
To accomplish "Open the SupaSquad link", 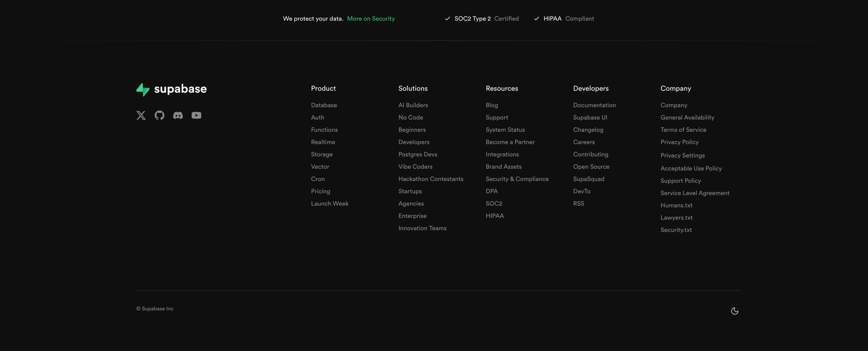I will tap(589, 179).
